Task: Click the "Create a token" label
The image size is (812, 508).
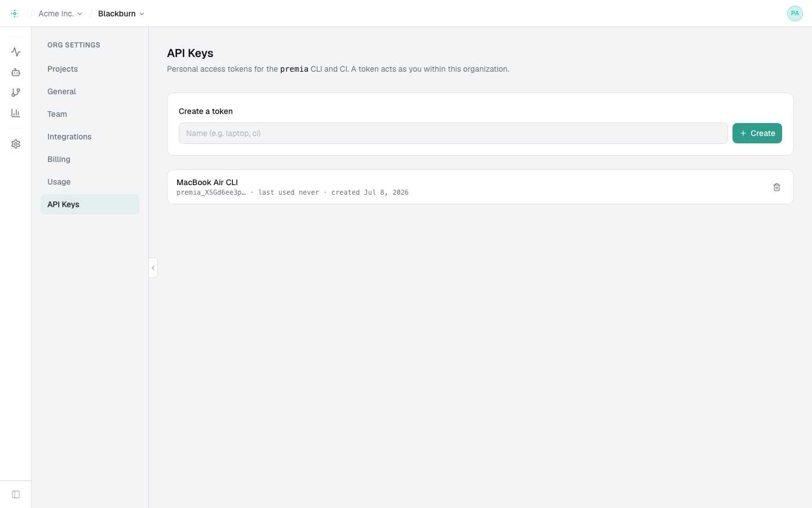Action: pyautogui.click(x=206, y=111)
